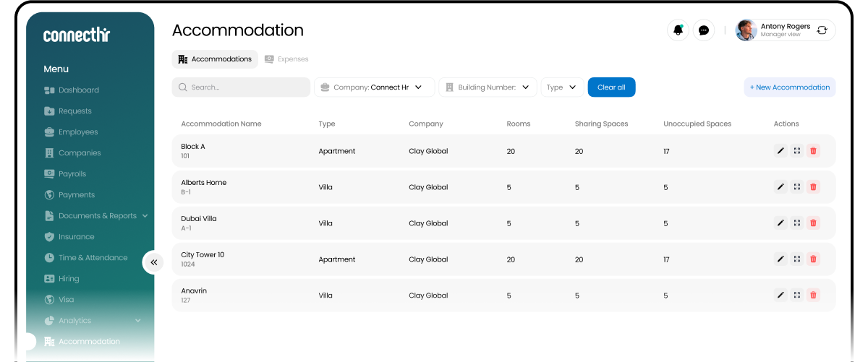This screenshot has width=868, height=362.
Task: Open the chat messages icon
Action: click(x=704, y=30)
